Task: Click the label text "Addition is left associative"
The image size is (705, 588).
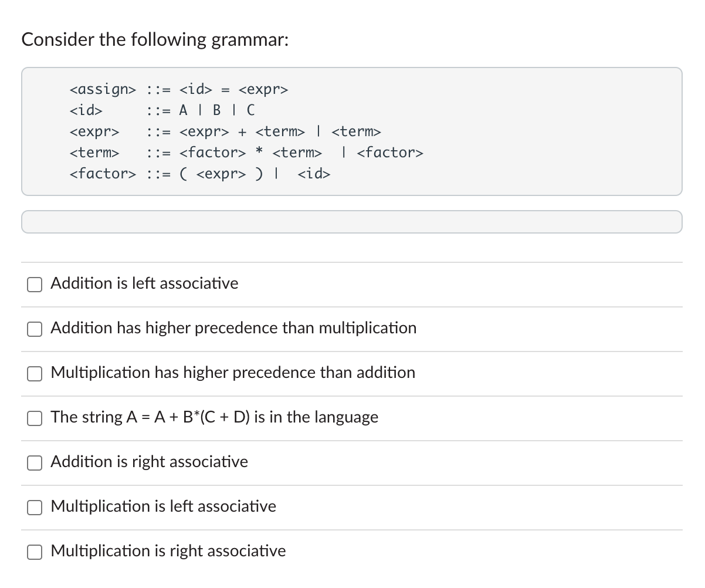Action: [144, 283]
